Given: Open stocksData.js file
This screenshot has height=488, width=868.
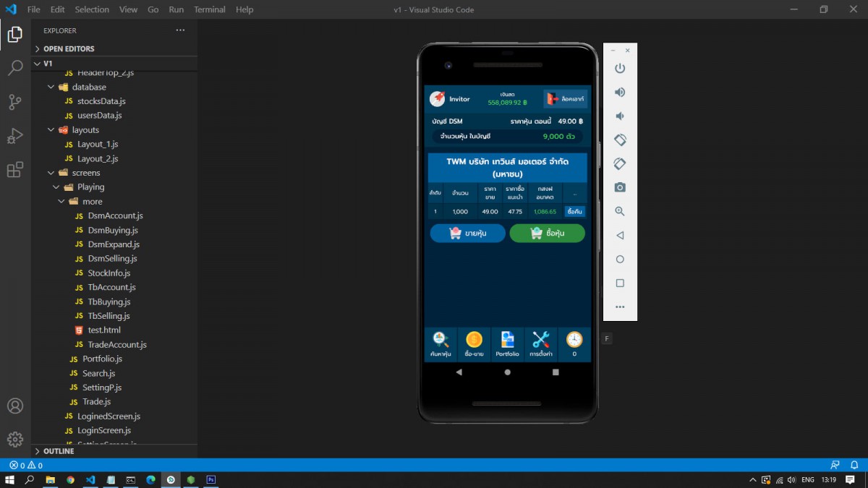Looking at the screenshot, I should (101, 101).
